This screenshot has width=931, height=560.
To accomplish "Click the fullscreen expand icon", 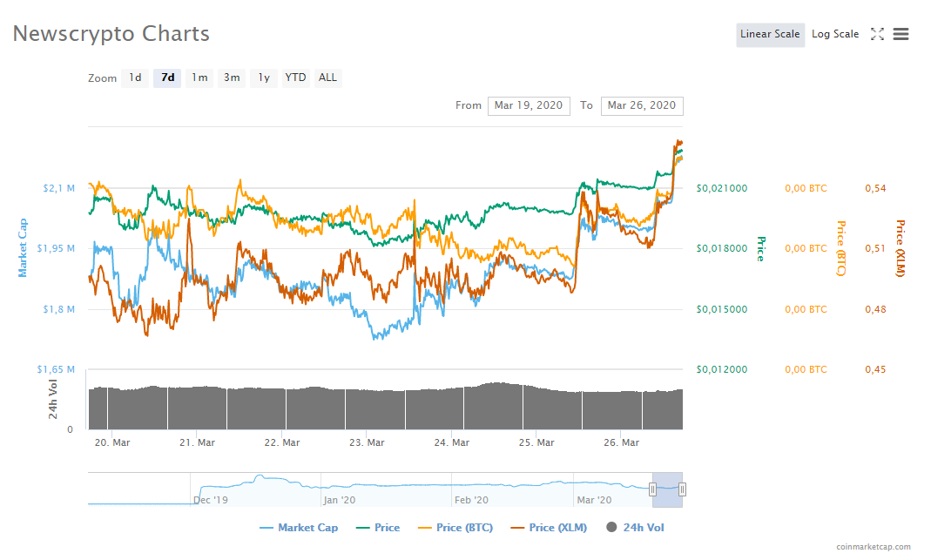I will (x=877, y=35).
